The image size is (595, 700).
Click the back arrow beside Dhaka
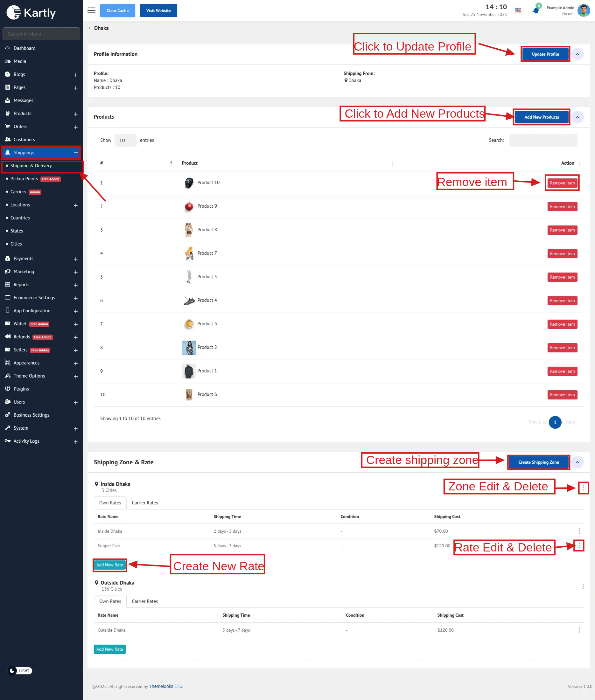pos(90,28)
